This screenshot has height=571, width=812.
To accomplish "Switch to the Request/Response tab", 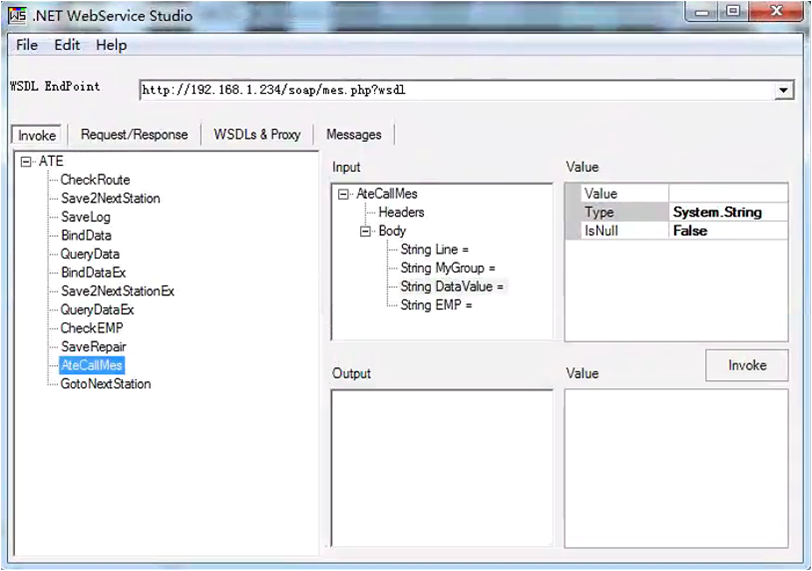I will pyautogui.click(x=134, y=135).
